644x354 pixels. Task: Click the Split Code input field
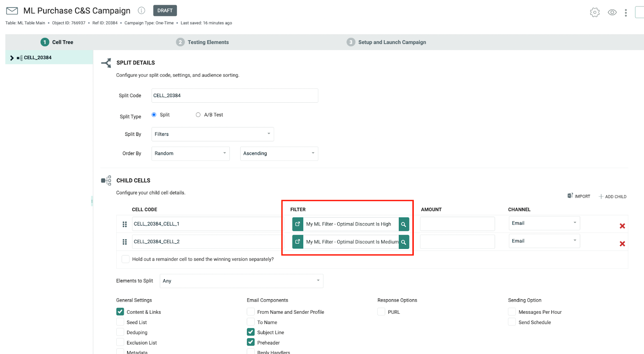(235, 95)
